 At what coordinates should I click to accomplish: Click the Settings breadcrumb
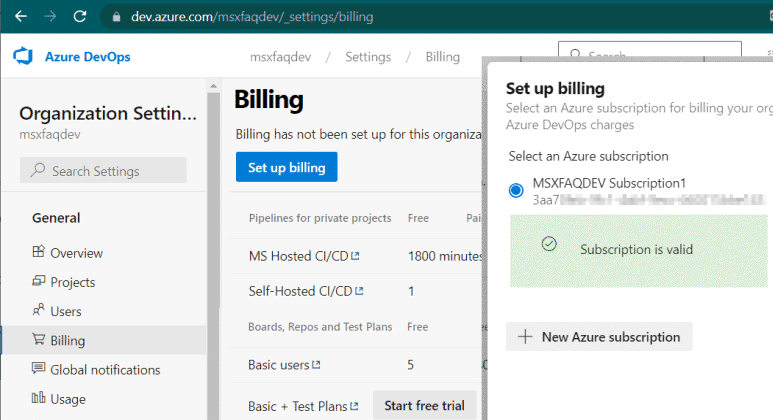[368, 57]
